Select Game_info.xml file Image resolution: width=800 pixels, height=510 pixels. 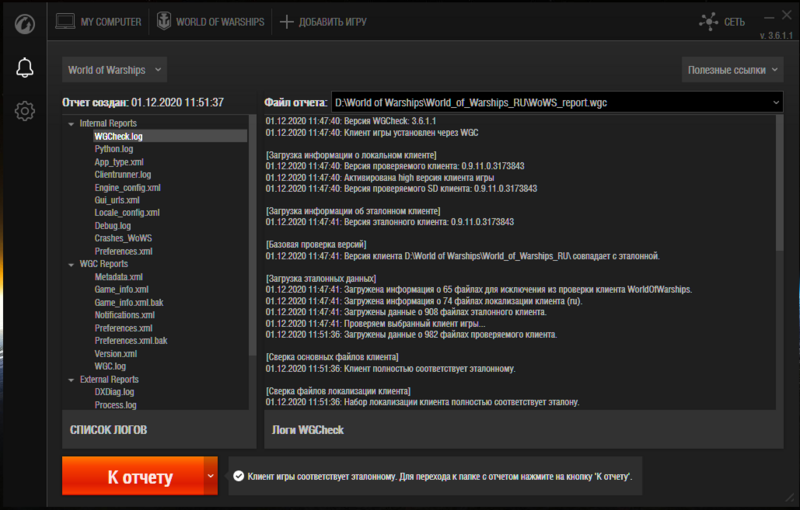[121, 290]
